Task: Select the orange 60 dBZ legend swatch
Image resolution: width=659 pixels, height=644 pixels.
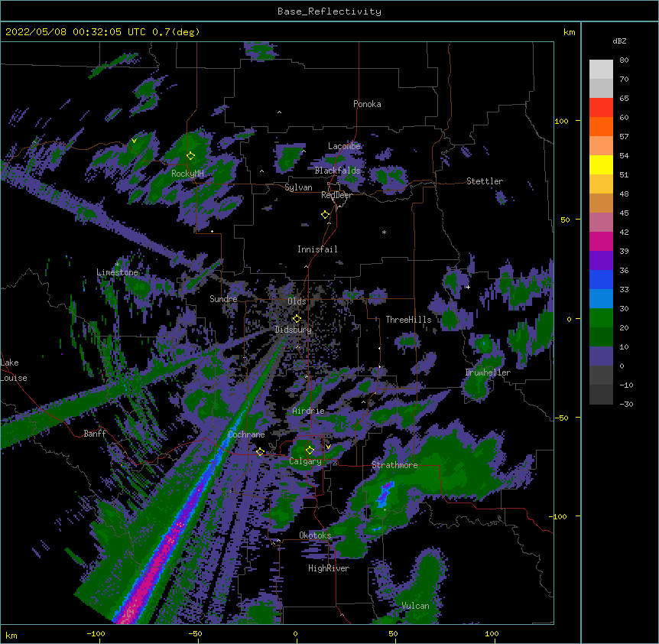Action: [x=601, y=126]
